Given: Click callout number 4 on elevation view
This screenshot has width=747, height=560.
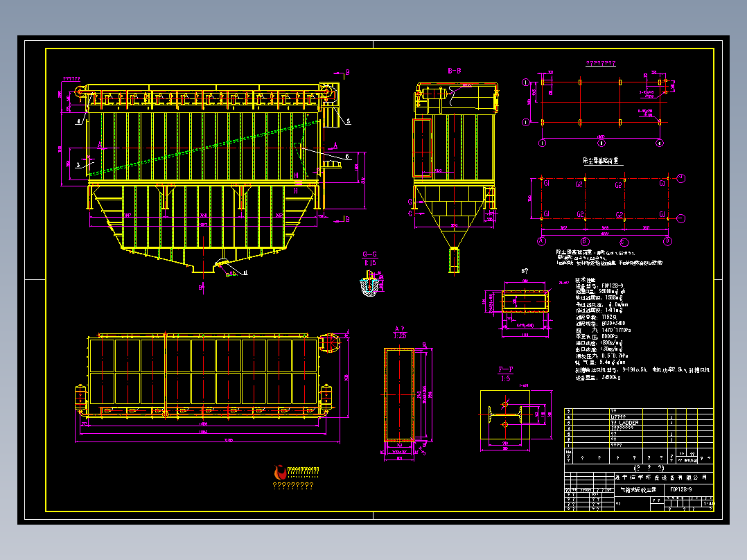Looking at the screenshot, I should tap(78, 121).
